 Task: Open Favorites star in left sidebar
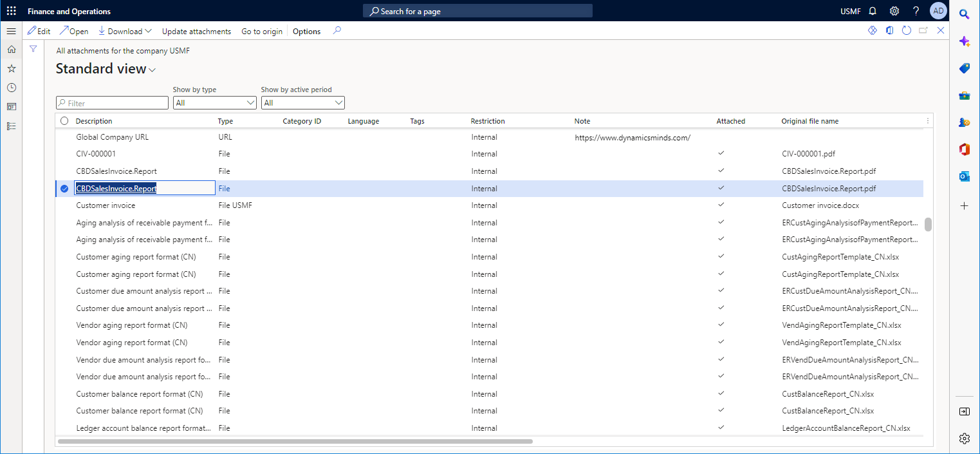tap(11, 68)
